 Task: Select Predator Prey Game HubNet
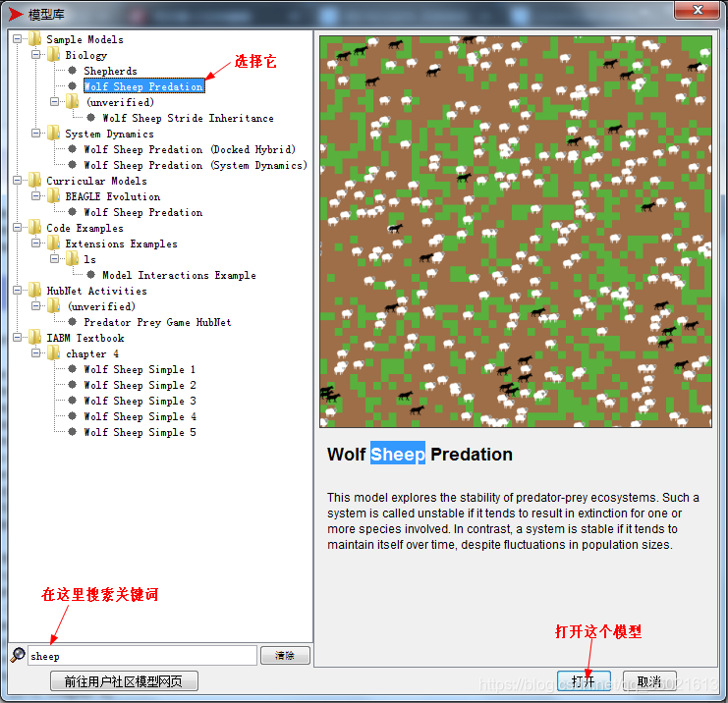coord(157,322)
